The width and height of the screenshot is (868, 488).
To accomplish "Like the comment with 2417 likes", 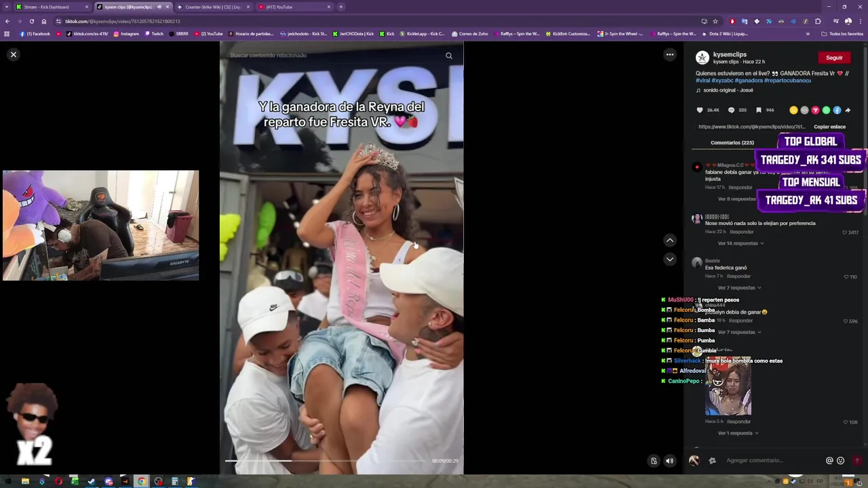I will (844, 232).
